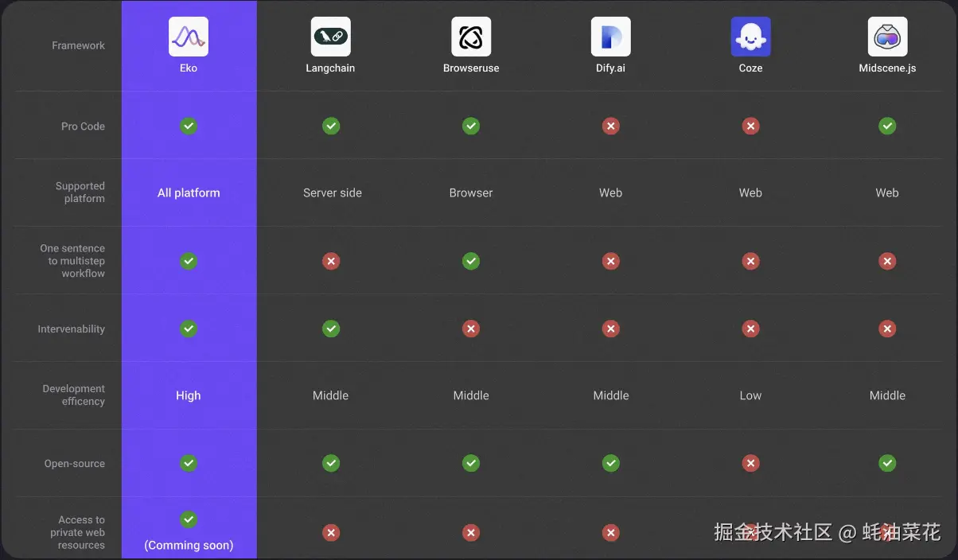The height and width of the screenshot is (560, 958).
Task: Click Coze's multistep workflow red cross
Action: [751, 261]
